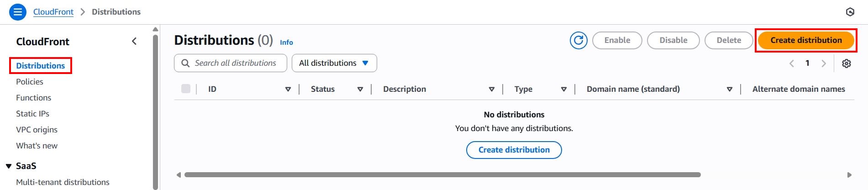The width and height of the screenshot is (868, 190).
Task: Click the Search all distributions field
Action: coord(236,63)
